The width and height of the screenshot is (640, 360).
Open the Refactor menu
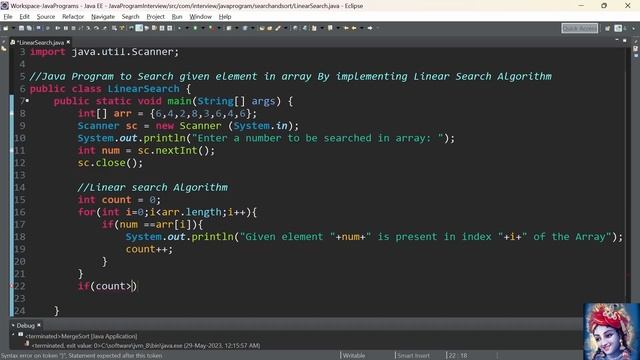click(x=73, y=17)
